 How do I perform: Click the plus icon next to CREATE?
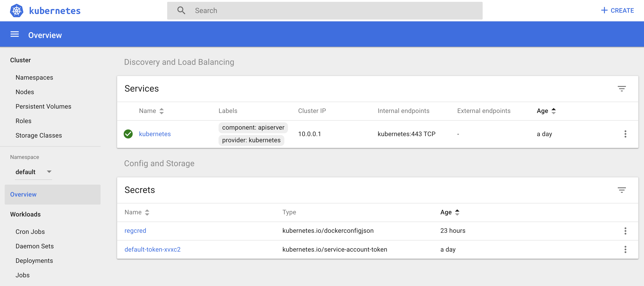pos(604,10)
